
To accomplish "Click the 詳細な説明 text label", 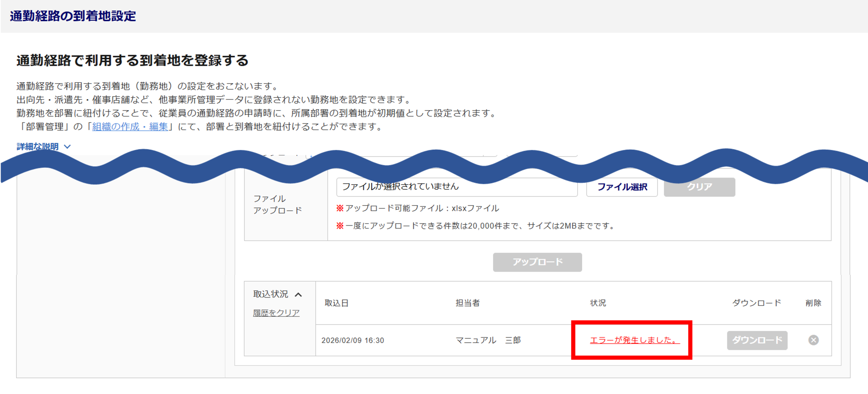I will point(38,147).
